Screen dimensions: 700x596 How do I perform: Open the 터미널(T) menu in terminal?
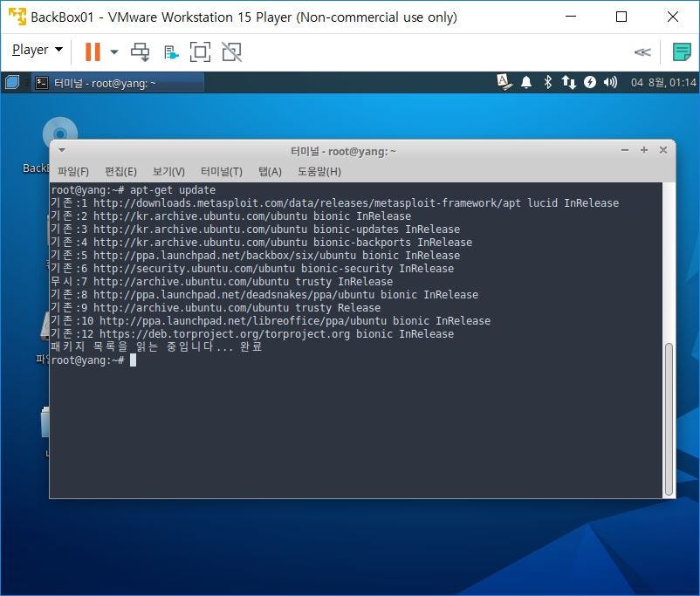(x=222, y=171)
